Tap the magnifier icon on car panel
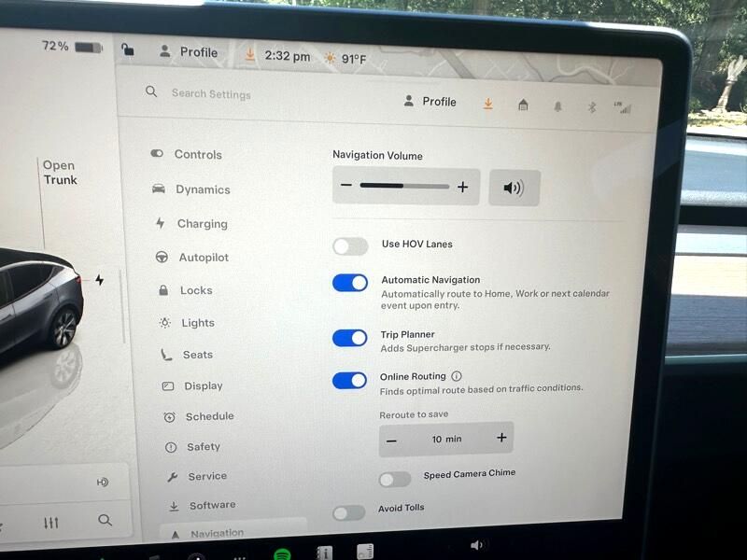The width and height of the screenshot is (747, 560). pos(105,520)
